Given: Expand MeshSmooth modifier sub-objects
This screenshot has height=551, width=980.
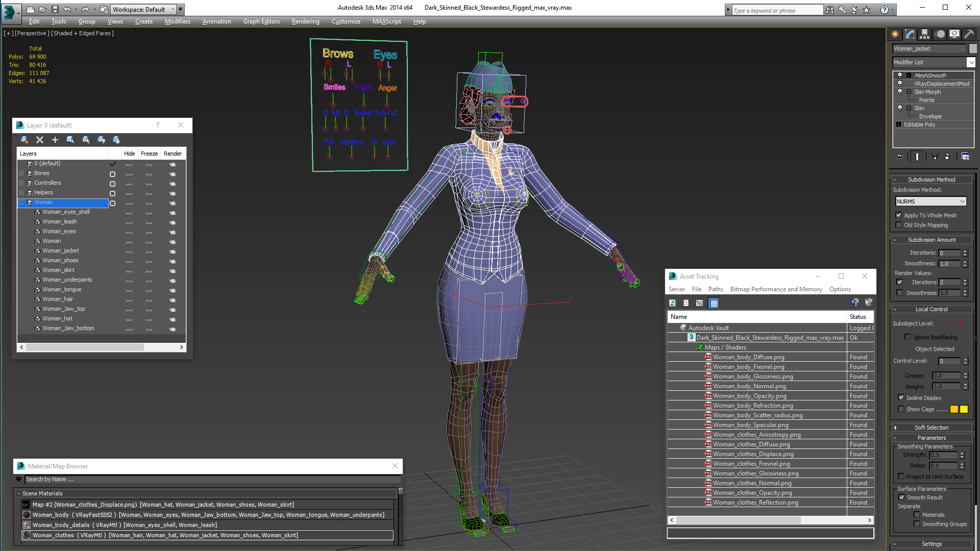Looking at the screenshot, I should point(909,75).
